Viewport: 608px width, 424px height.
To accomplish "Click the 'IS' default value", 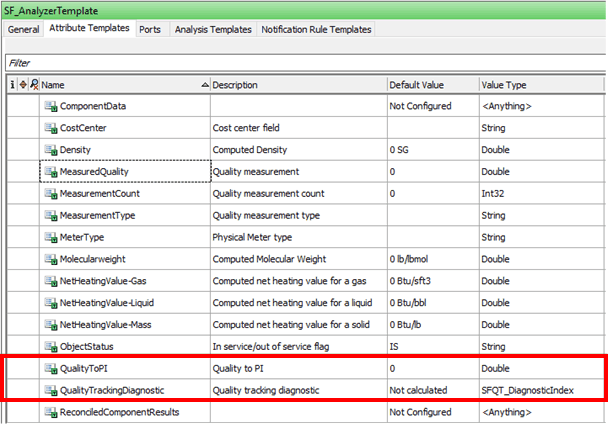I will click(394, 346).
